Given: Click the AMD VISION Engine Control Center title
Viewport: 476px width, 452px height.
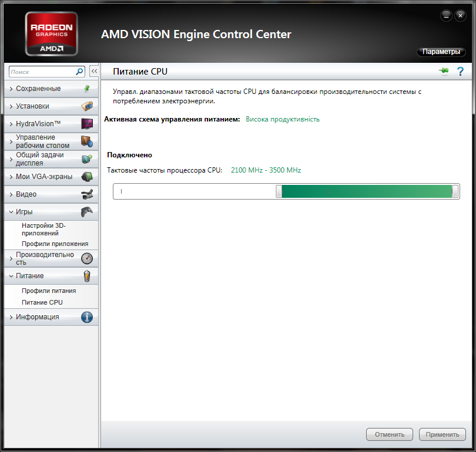Looking at the screenshot, I should [x=196, y=34].
